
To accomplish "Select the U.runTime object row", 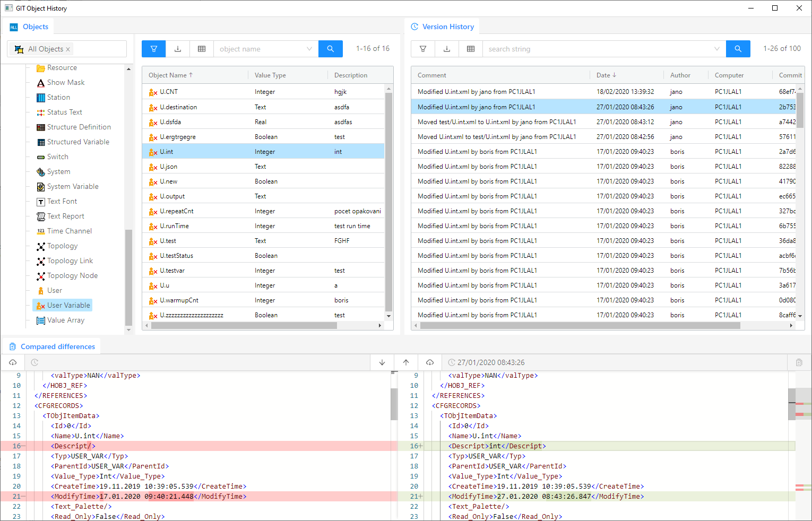I will point(175,226).
